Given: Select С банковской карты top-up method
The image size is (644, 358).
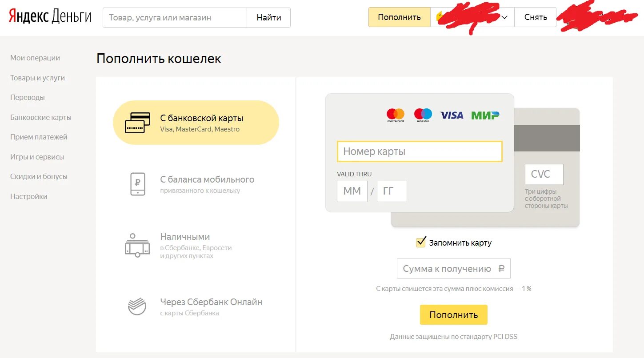Looking at the screenshot, I should pyautogui.click(x=196, y=123).
